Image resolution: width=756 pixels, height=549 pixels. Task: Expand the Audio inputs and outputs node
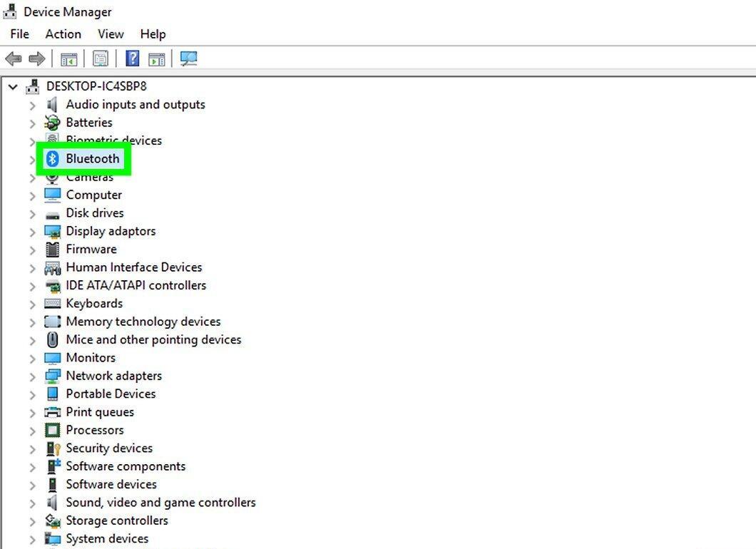pos(32,105)
